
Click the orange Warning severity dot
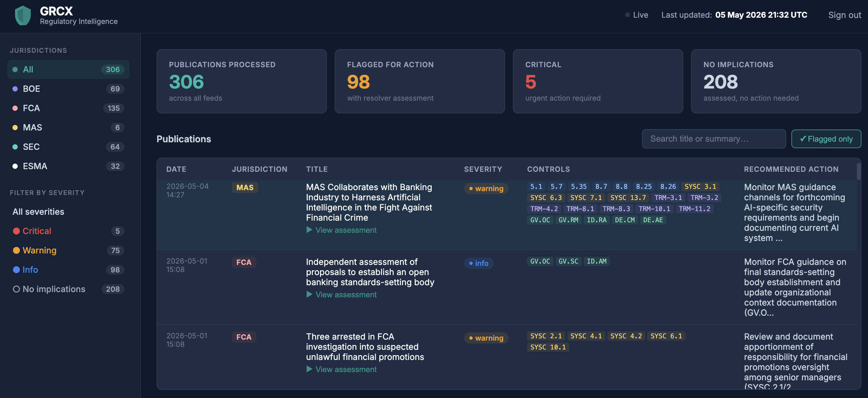[x=16, y=250]
